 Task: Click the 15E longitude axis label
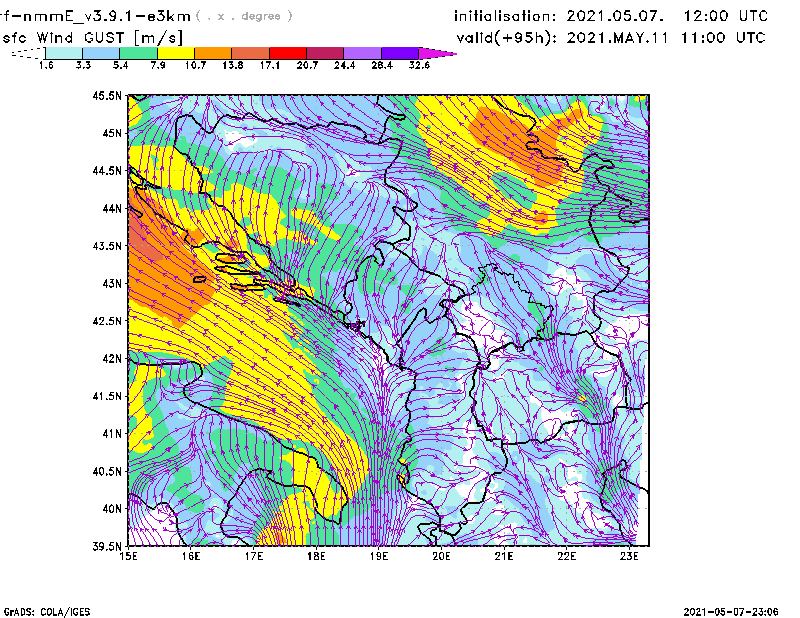point(129,556)
